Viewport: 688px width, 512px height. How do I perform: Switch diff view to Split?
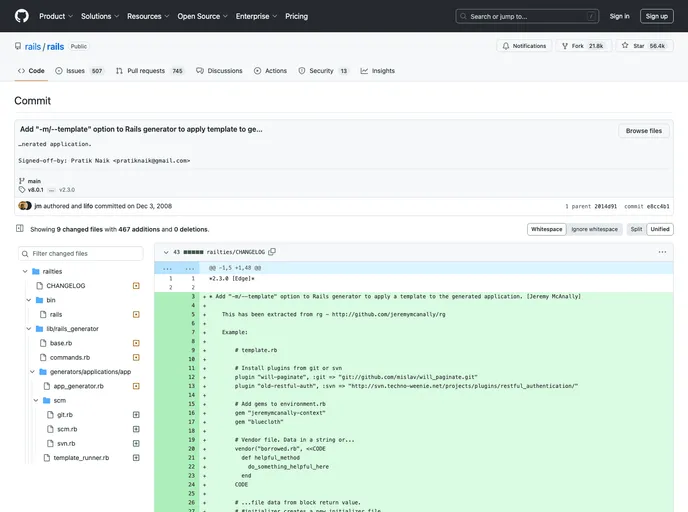[x=636, y=229]
